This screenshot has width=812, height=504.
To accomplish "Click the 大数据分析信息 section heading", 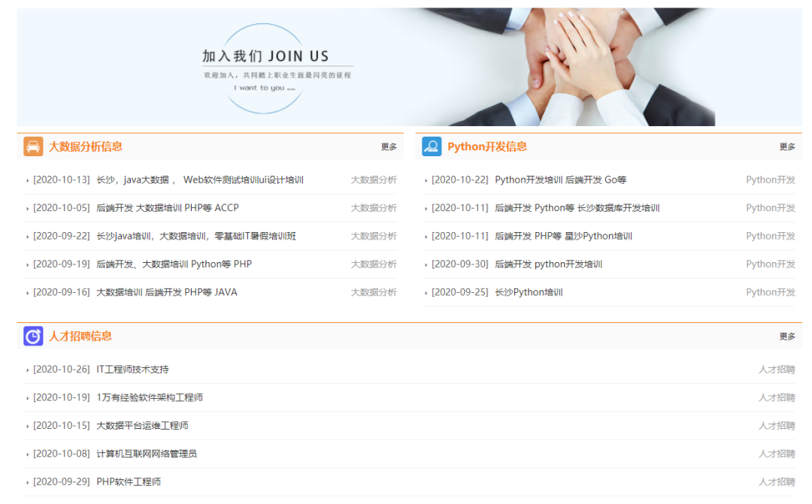I will [86, 146].
